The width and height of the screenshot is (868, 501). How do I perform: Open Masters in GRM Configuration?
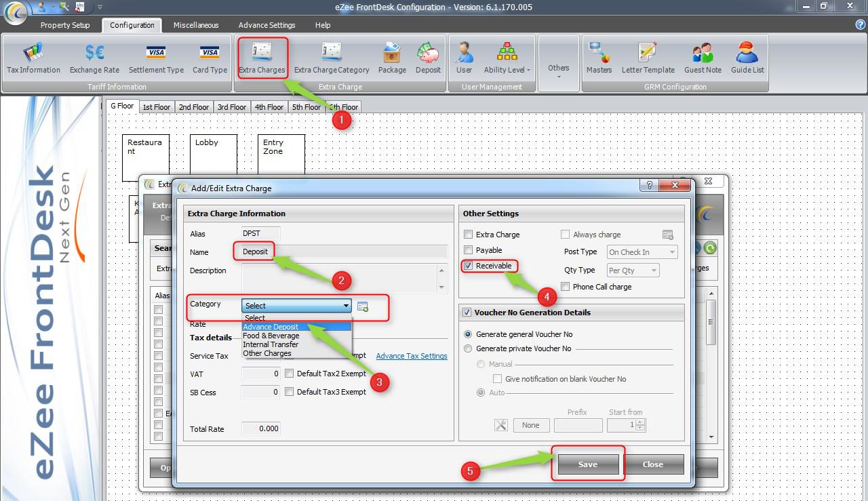point(599,59)
